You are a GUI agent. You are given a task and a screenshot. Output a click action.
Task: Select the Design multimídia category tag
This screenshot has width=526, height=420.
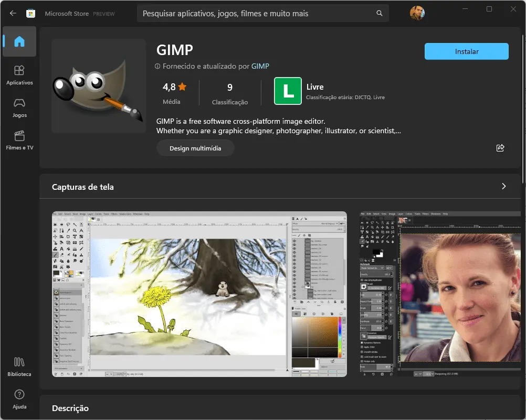(195, 148)
